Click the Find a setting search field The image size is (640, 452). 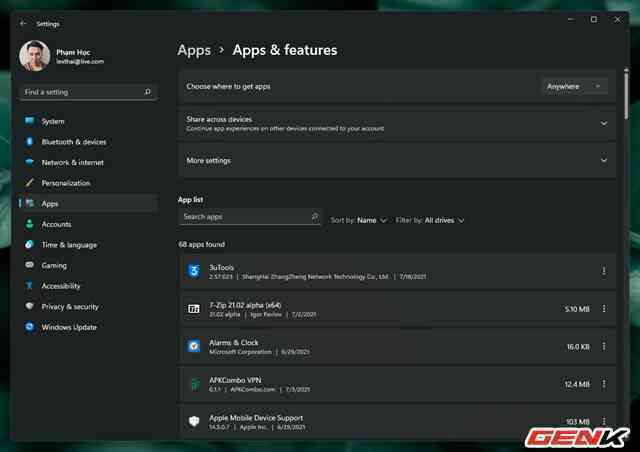(88, 92)
